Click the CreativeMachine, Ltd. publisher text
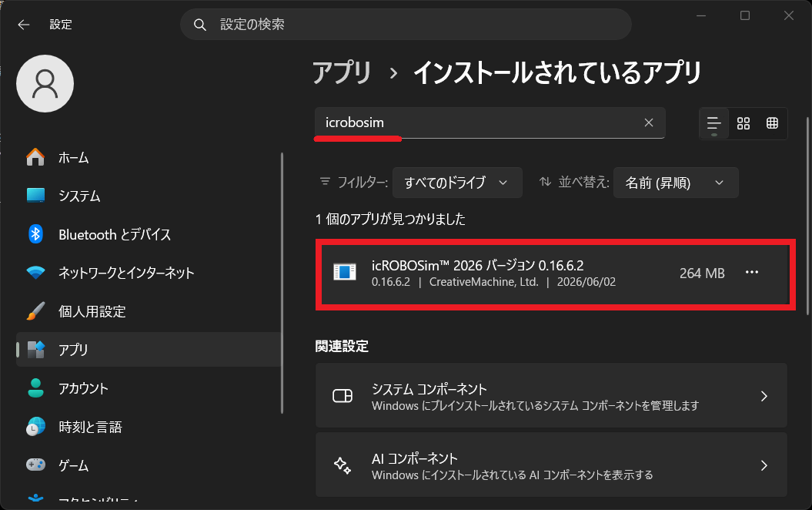 tap(483, 282)
